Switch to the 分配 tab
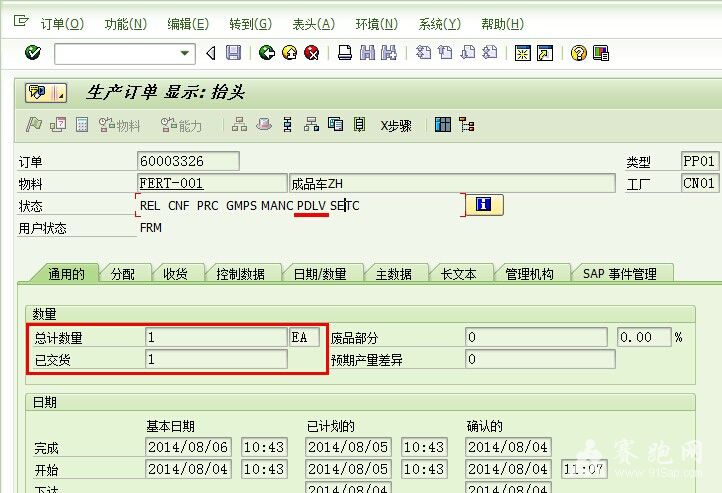Image resolution: width=722 pixels, height=493 pixels. pyautogui.click(x=122, y=274)
